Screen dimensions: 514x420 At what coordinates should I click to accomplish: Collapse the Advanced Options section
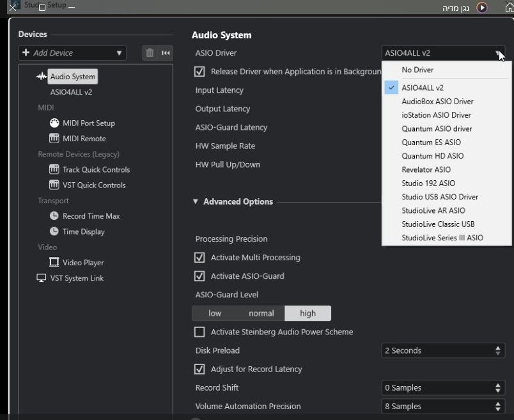point(196,201)
